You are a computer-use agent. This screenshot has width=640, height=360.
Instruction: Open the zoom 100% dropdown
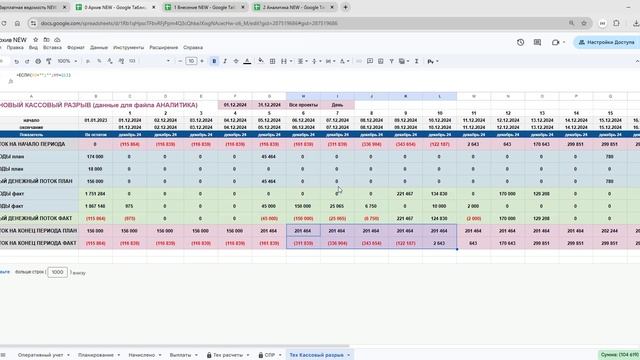pos(67,61)
